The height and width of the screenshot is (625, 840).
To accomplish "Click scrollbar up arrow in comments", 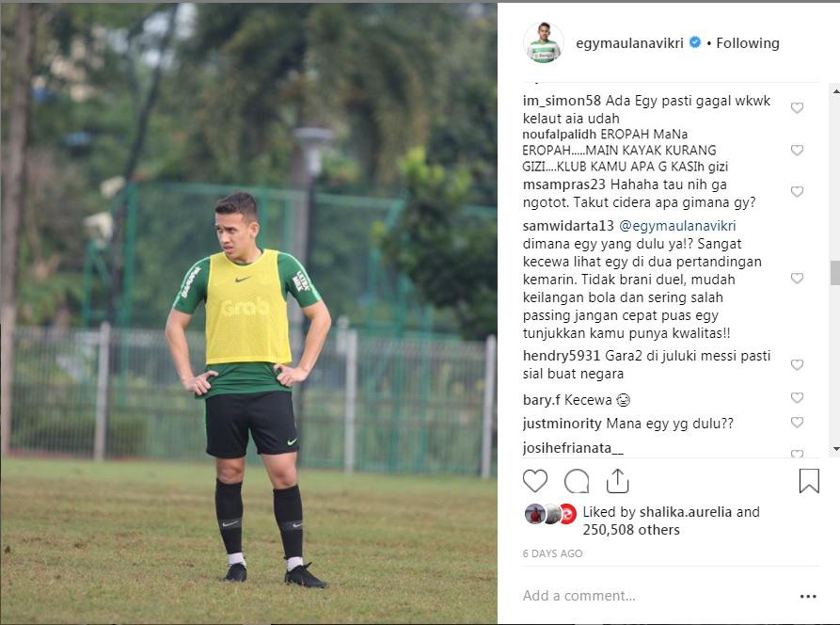I will point(835,91).
